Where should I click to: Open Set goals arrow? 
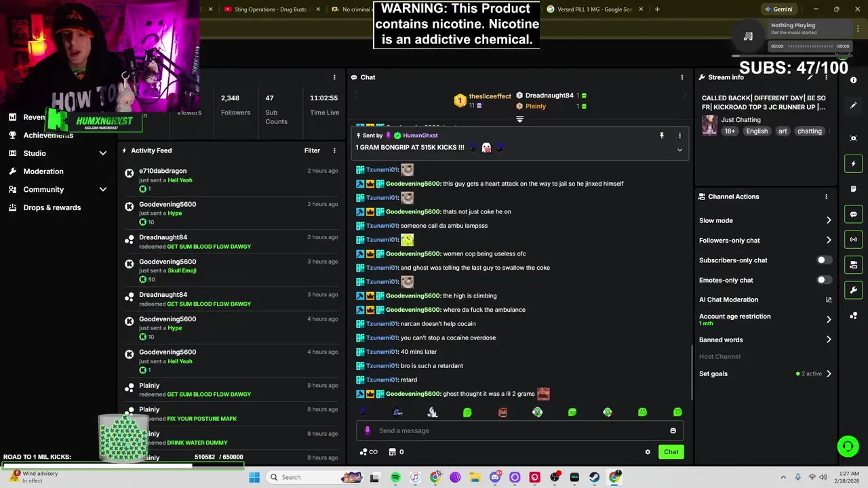[829, 373]
